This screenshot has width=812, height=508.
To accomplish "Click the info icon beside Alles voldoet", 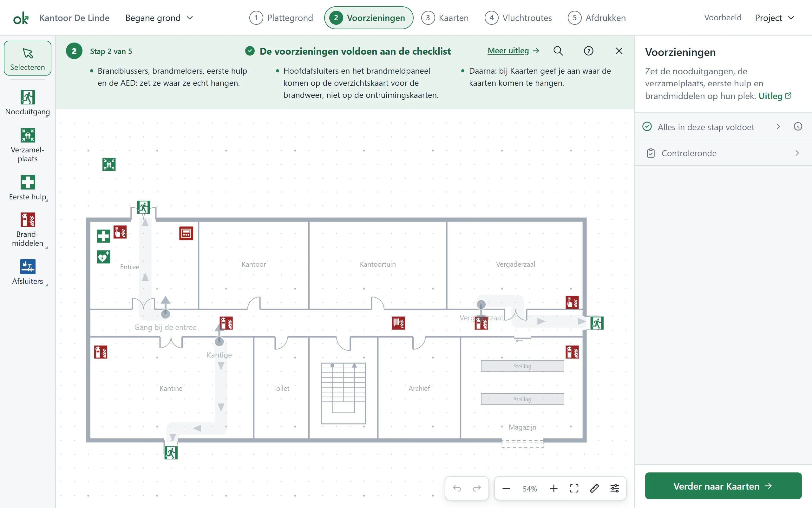I will point(798,127).
